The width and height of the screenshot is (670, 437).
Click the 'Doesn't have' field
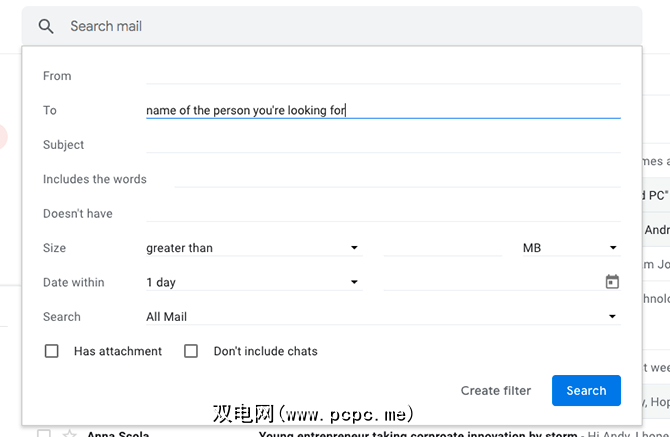click(383, 213)
